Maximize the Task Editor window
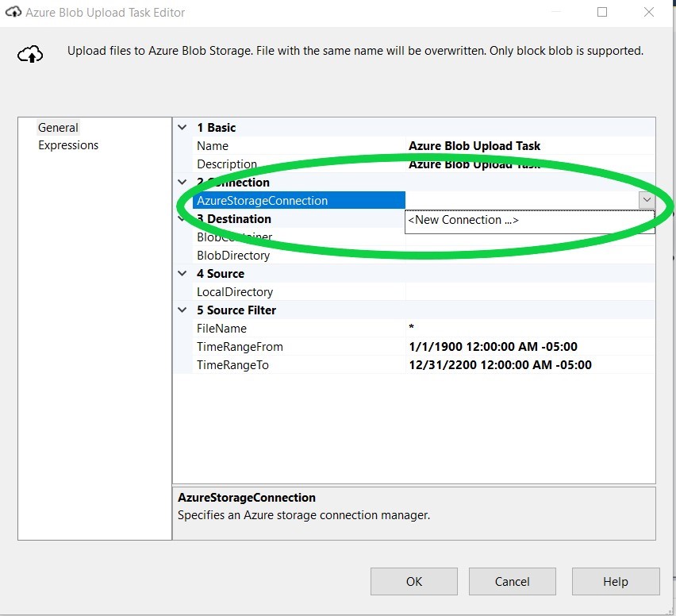The image size is (676, 616). [x=602, y=12]
